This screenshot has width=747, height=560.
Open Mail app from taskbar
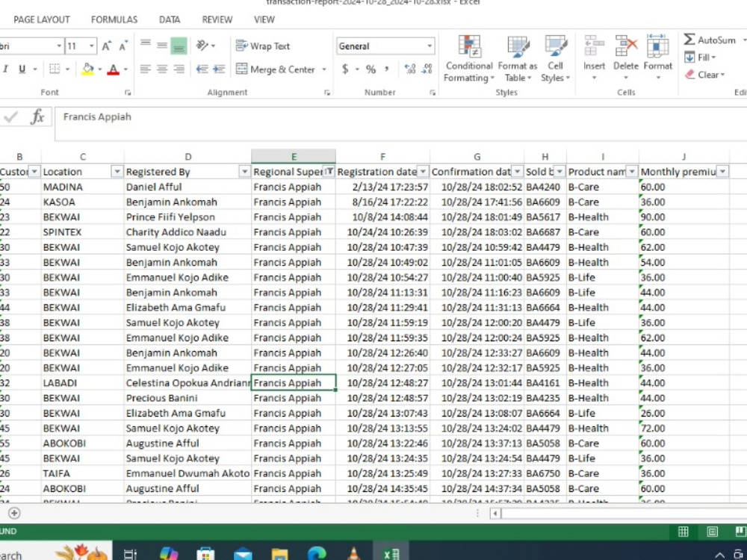243,554
